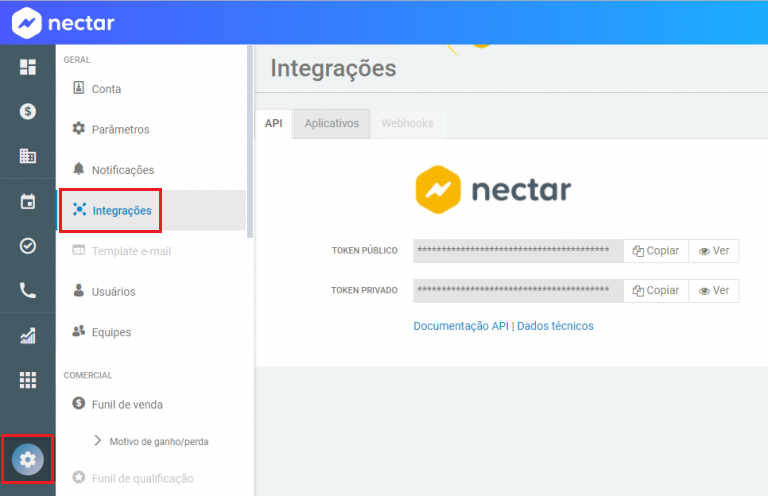The image size is (768, 496).
Task: Click the yellow nectar logo in API panel
Action: point(493,190)
